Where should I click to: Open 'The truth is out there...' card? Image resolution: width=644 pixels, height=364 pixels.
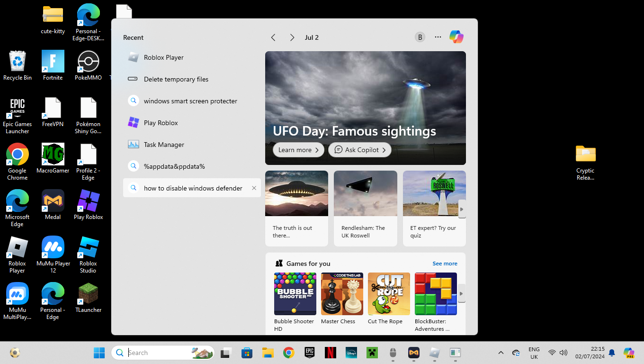coord(296,208)
